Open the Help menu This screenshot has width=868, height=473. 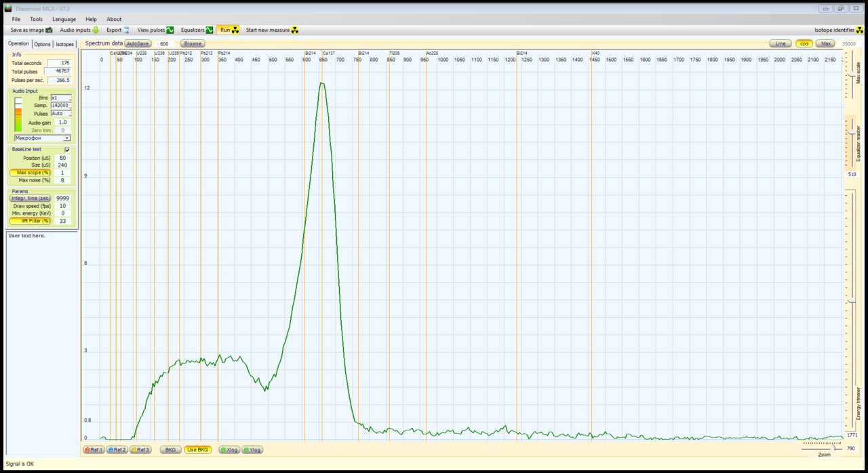(x=92, y=19)
